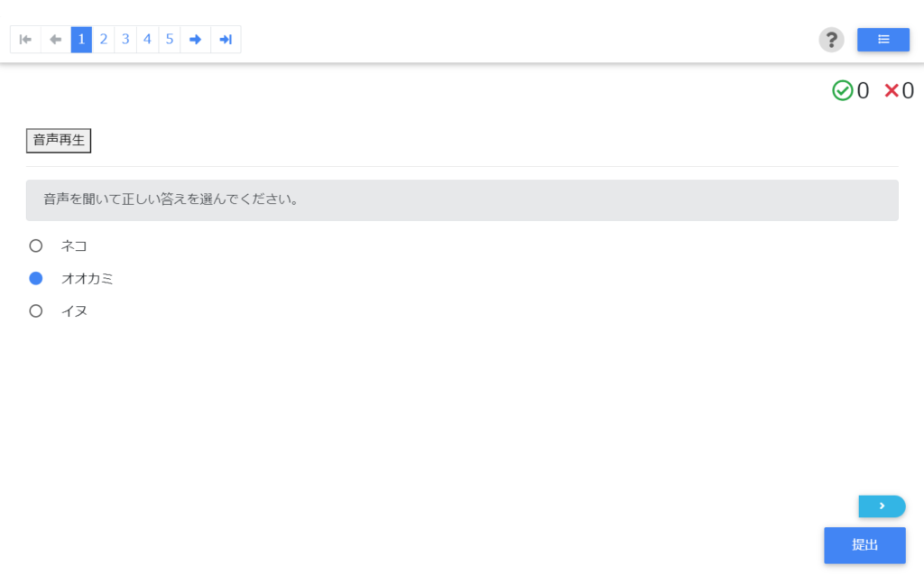Play the audio with 音声再生 button
Viewport: 924px width, 584px height.
59,140
